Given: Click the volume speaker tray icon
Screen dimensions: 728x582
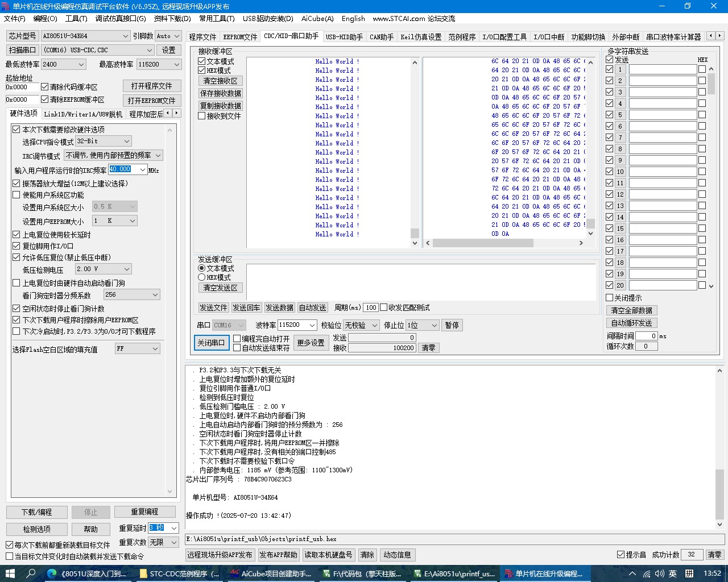Looking at the screenshot, I should click(x=659, y=573).
